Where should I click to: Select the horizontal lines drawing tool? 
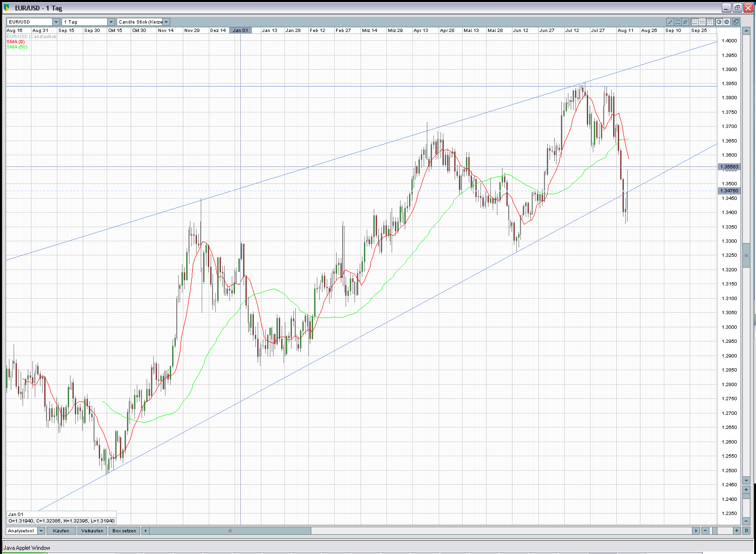pyautogui.click(x=678, y=22)
